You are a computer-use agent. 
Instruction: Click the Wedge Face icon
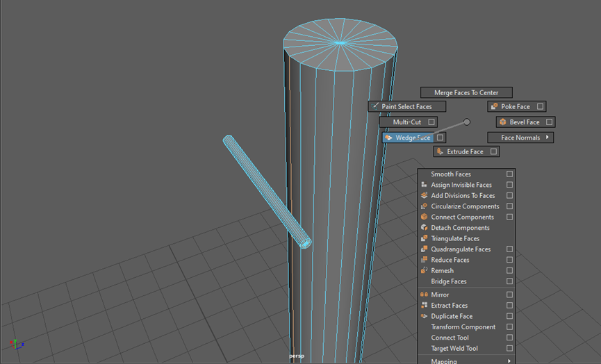(x=388, y=138)
